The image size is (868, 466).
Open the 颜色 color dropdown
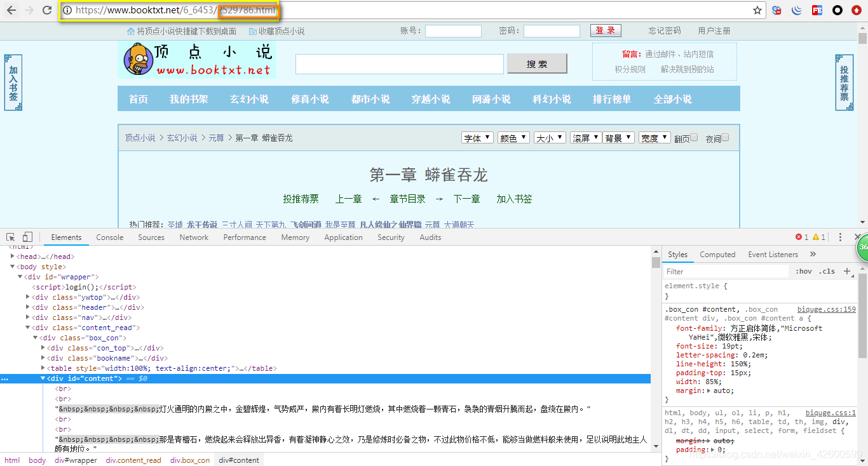513,138
